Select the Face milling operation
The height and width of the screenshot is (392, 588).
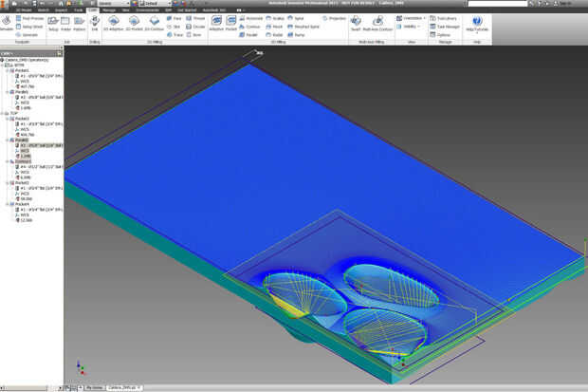point(174,18)
